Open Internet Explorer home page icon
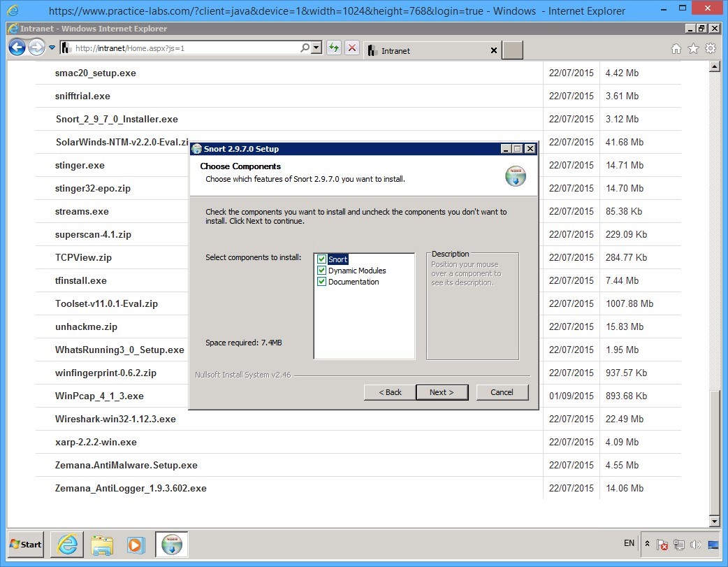Screen dimensions: 728x567 point(676,50)
